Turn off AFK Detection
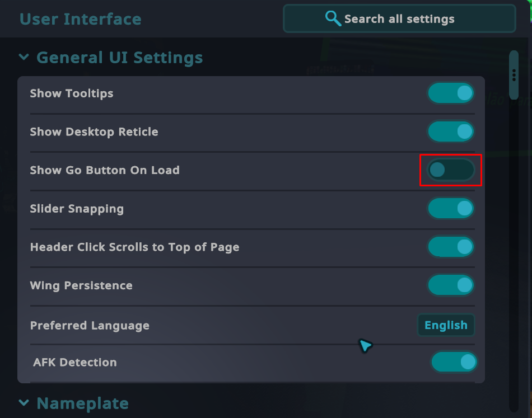This screenshot has height=418, width=532. pyautogui.click(x=454, y=362)
